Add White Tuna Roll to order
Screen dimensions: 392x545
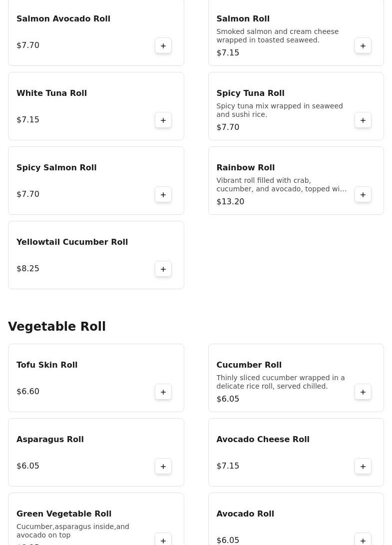(x=163, y=120)
